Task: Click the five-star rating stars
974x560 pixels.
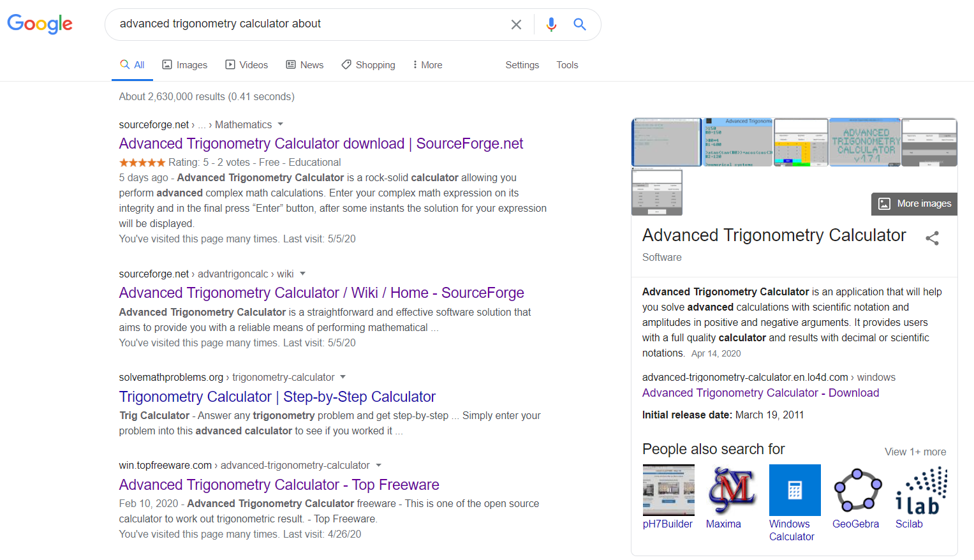Action: (x=142, y=163)
